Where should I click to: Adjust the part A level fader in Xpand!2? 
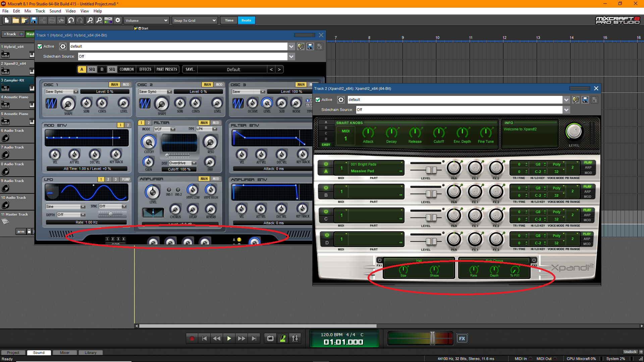(431, 170)
